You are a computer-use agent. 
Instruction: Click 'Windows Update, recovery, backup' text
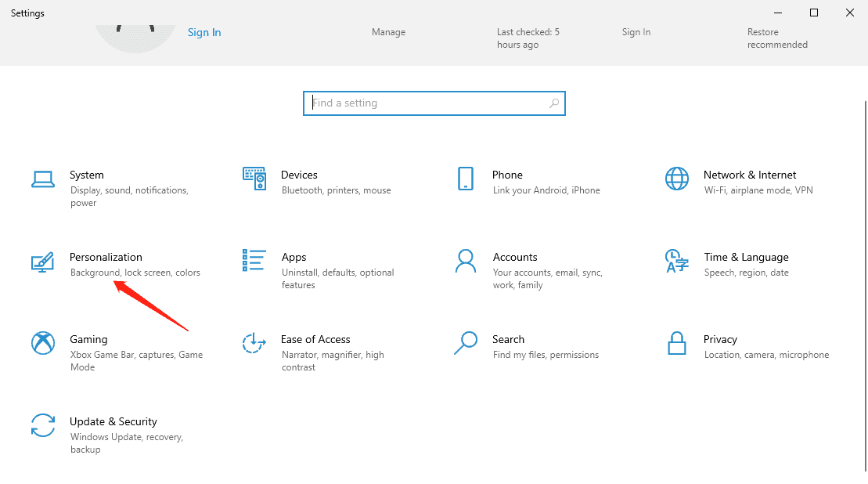tap(127, 443)
